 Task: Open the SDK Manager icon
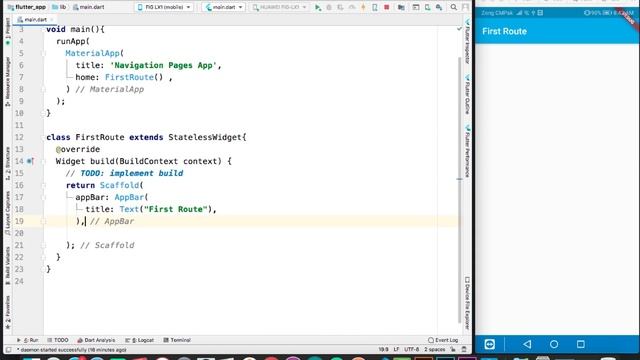tap(427, 7)
